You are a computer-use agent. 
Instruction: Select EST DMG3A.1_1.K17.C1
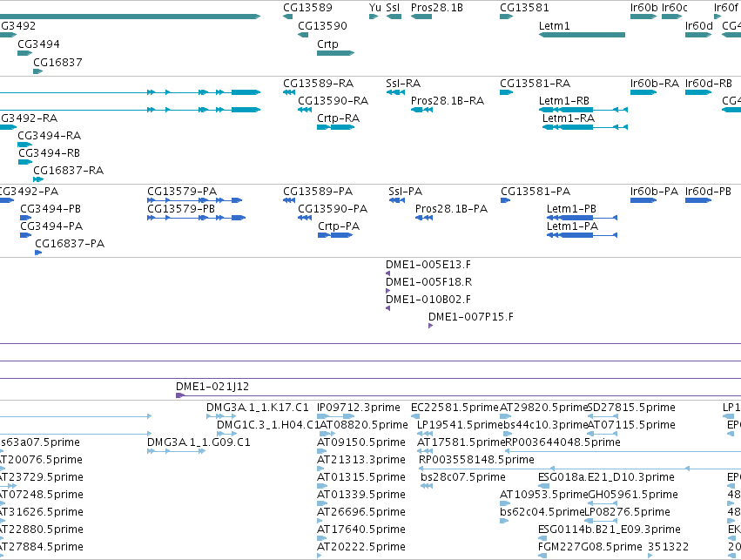coord(258,408)
